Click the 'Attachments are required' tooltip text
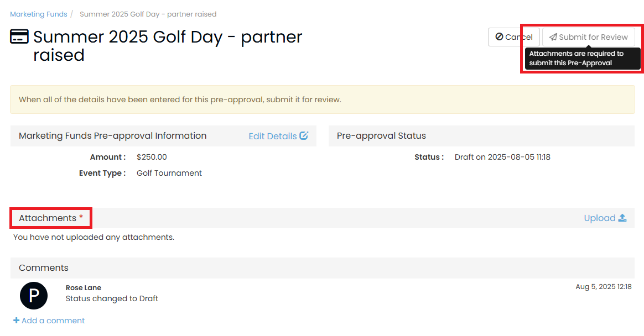The width and height of the screenshot is (644, 336). (x=577, y=58)
